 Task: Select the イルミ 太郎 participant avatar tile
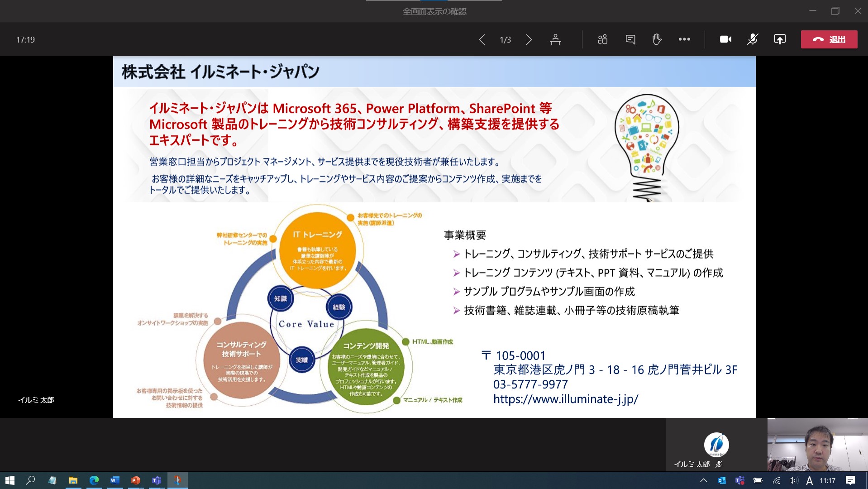(x=716, y=445)
